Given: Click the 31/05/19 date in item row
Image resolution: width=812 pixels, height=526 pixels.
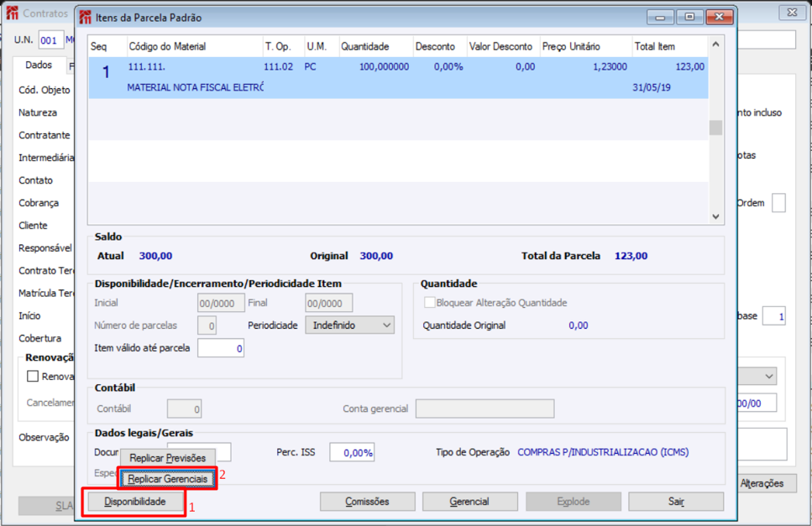Looking at the screenshot, I should (652, 87).
